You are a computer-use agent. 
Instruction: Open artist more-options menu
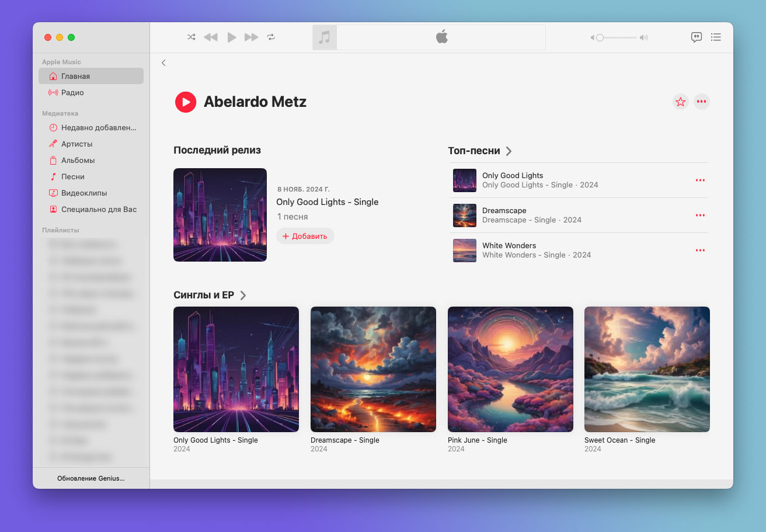click(702, 102)
